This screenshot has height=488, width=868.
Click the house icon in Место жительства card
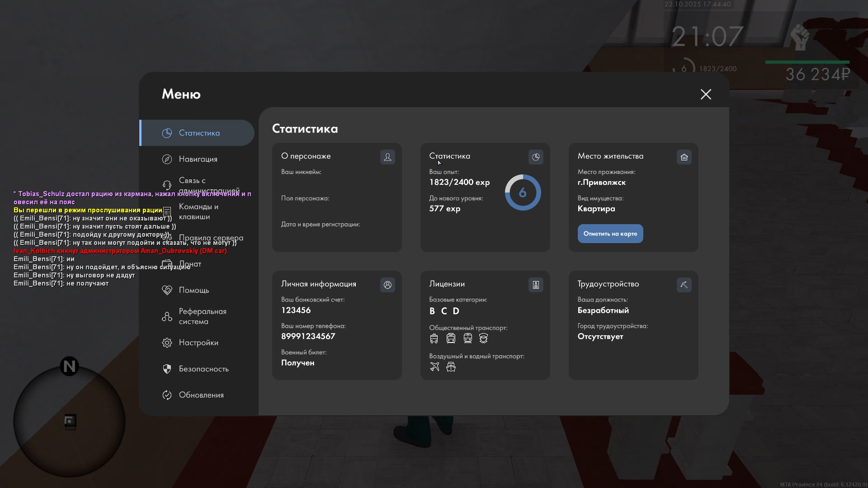[x=684, y=157]
